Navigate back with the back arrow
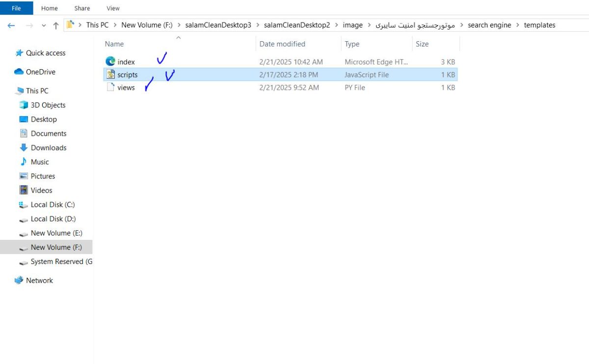This screenshot has height=364, width=589. 11,26
